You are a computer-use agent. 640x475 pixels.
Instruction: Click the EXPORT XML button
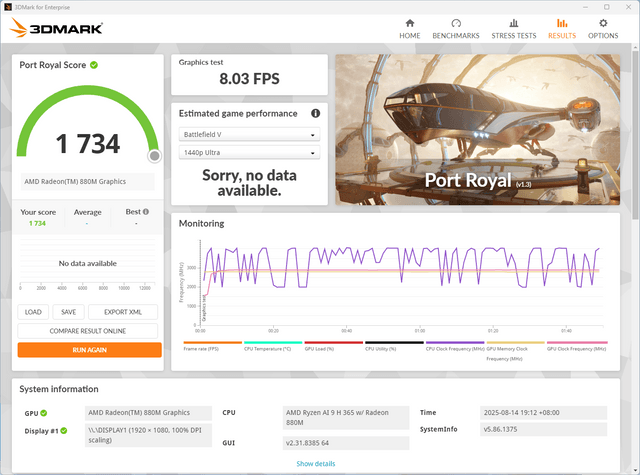coord(123,312)
